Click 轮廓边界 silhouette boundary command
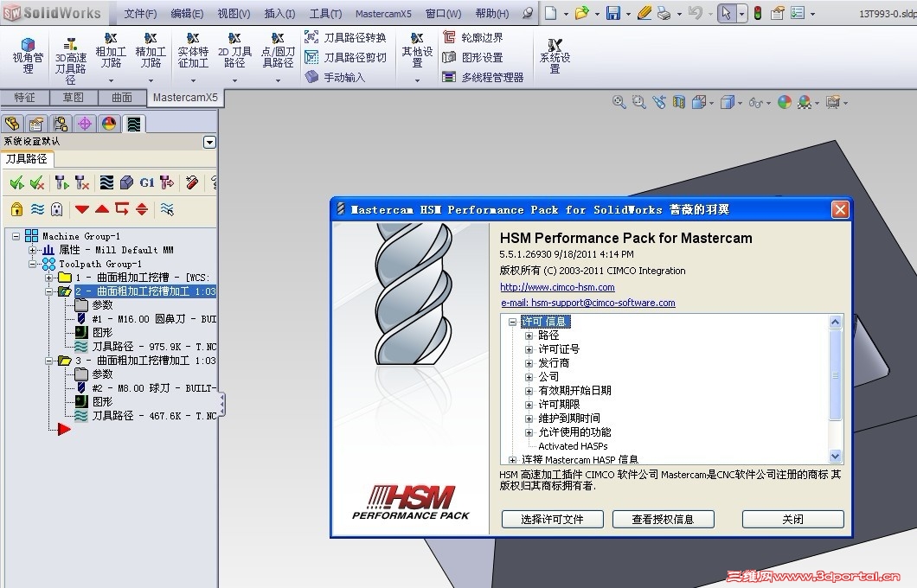Screen dimensions: 917x588 tap(472, 37)
